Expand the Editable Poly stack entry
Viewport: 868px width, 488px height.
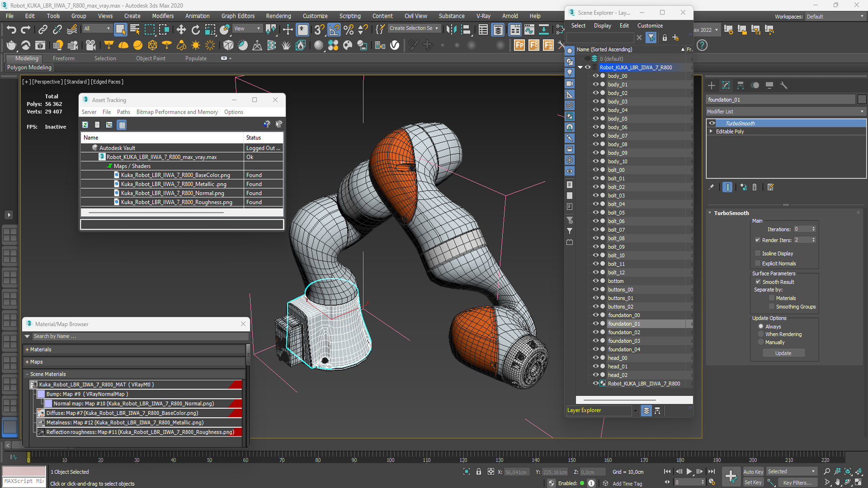(711, 131)
